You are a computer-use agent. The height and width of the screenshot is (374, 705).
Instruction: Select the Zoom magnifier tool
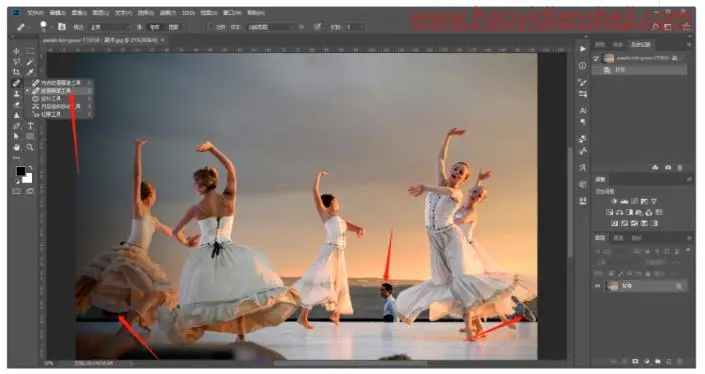(30, 147)
